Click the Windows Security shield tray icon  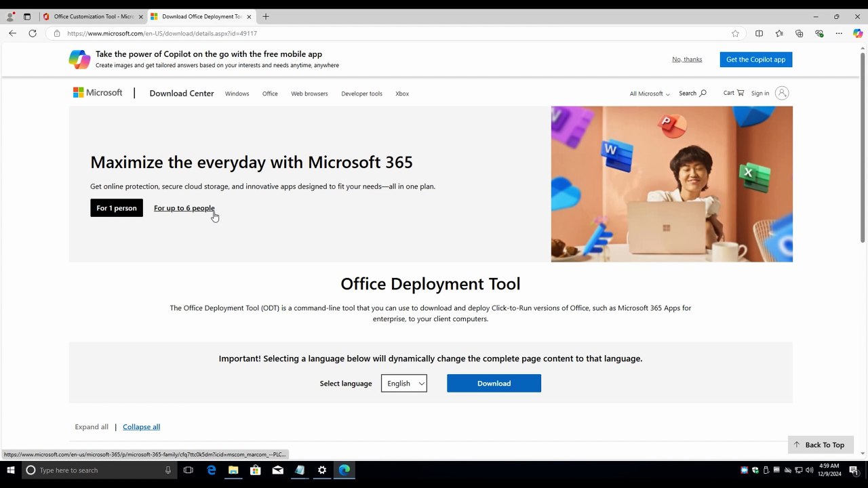click(x=755, y=470)
